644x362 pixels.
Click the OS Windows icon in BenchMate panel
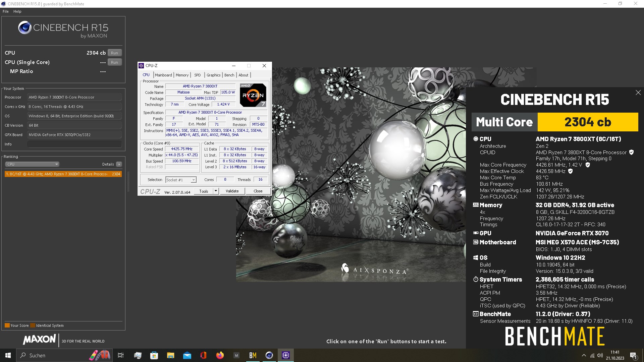tap(476, 257)
